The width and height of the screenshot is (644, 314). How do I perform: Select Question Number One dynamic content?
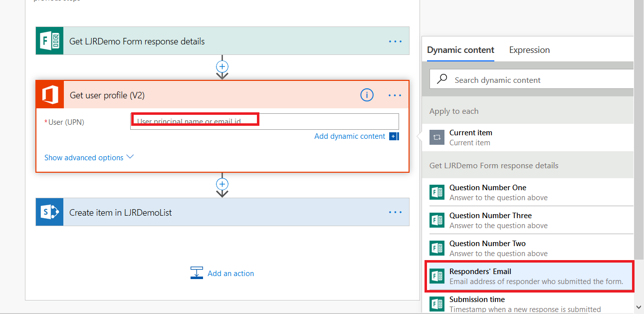coord(528,192)
